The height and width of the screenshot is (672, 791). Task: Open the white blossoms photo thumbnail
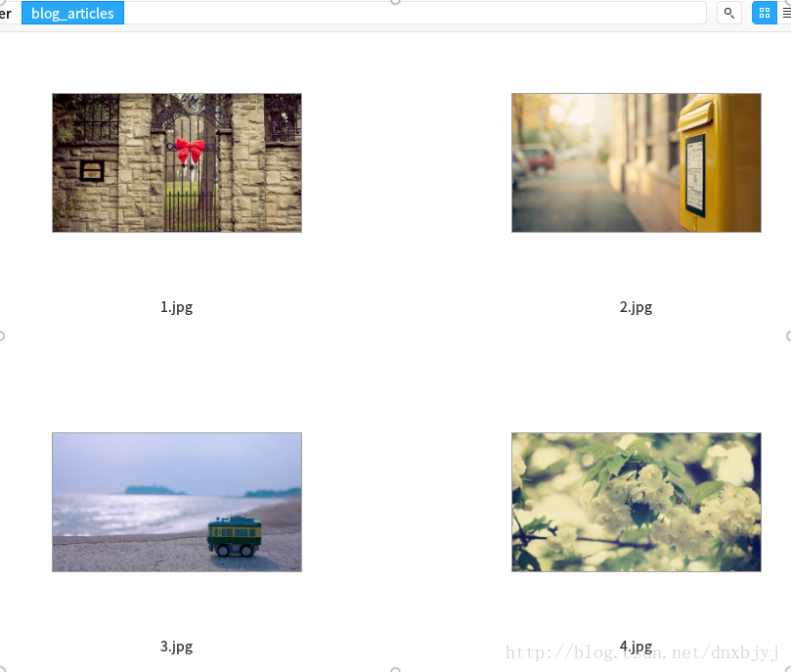(x=637, y=502)
